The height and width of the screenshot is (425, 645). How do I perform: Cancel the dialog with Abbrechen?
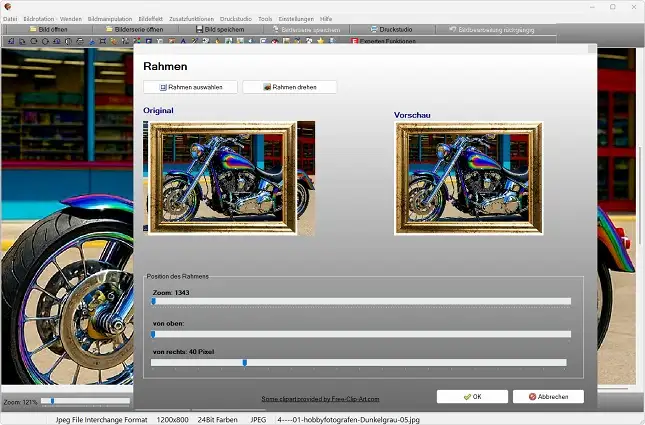(x=548, y=396)
